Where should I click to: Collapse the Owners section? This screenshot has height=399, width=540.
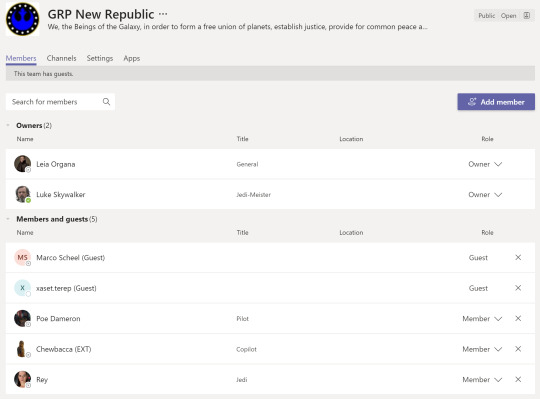[x=8, y=125]
